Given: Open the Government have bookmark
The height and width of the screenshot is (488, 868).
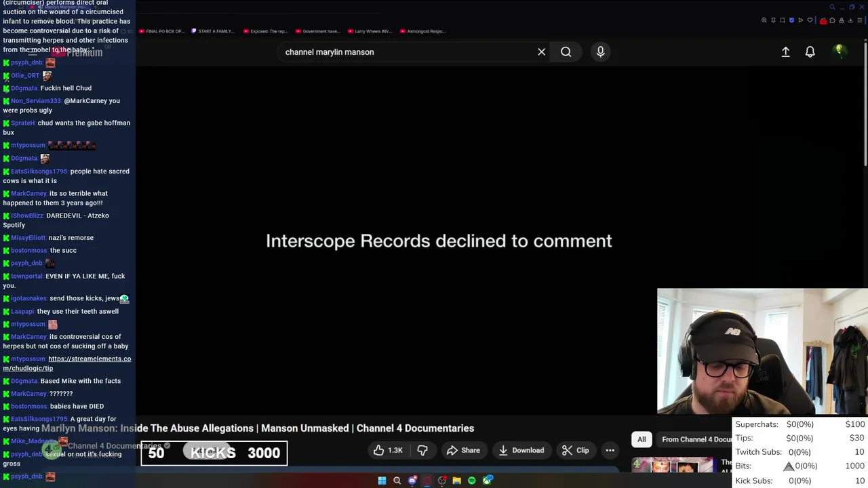Looking at the screenshot, I should pyautogui.click(x=317, y=31).
